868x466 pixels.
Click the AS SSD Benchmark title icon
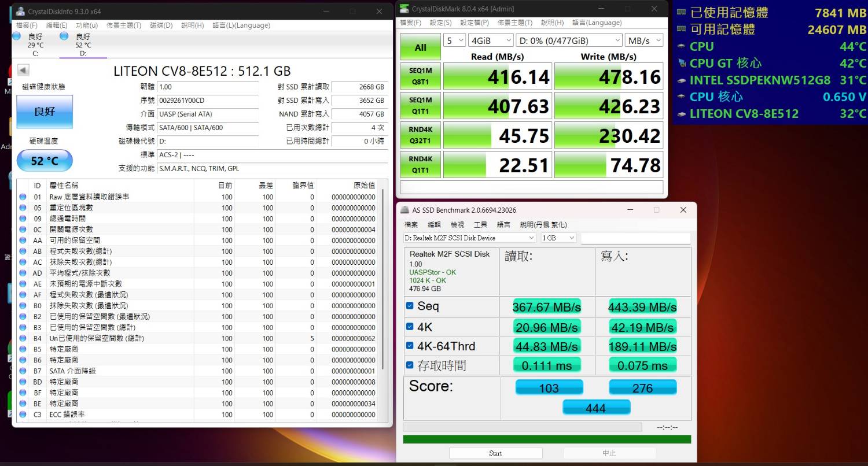(404, 210)
